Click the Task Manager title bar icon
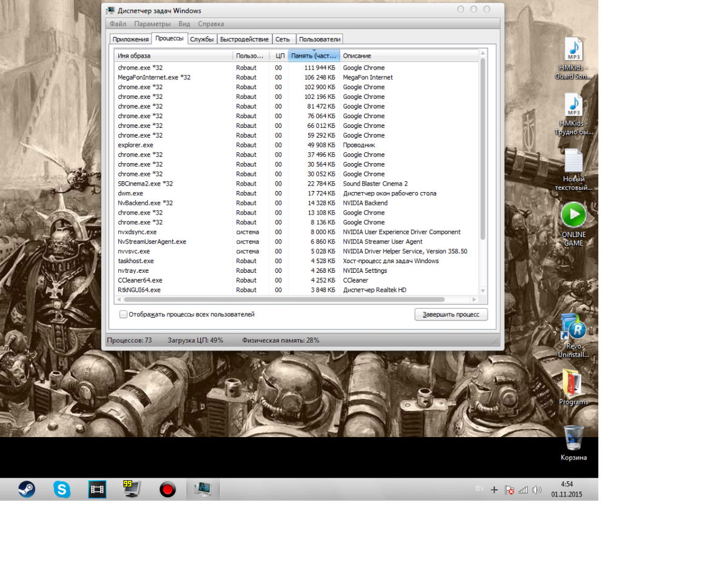Image resolution: width=728 pixels, height=582 pixels. [x=110, y=10]
